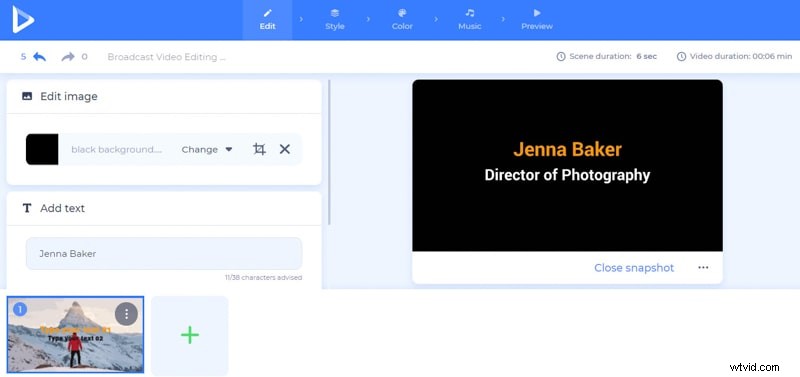Click the Close snapshot link
This screenshot has height=377, width=800.
[x=634, y=268]
